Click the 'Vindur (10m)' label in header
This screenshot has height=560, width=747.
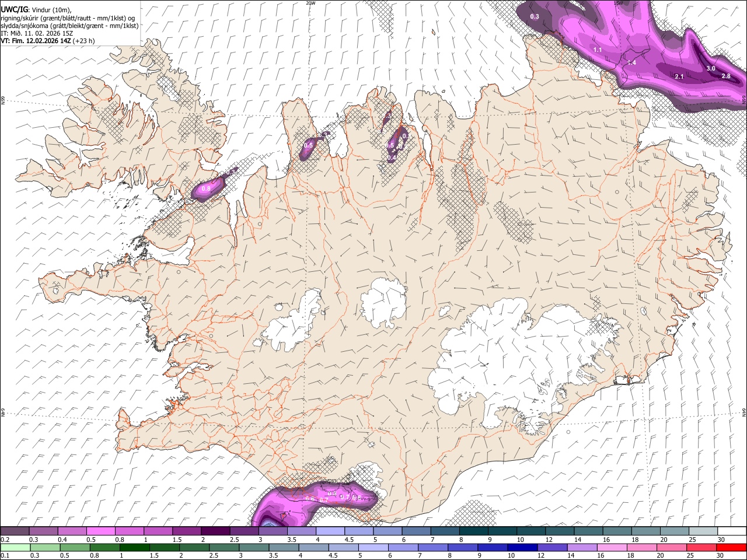[51, 9]
